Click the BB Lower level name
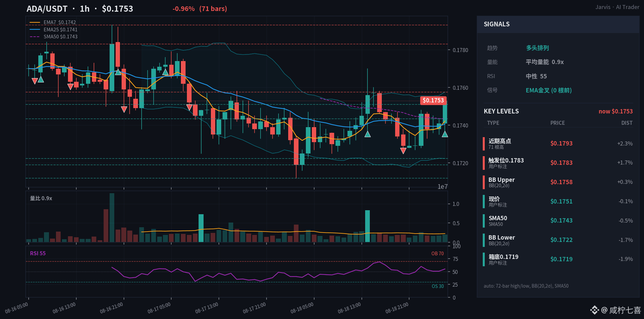The width and height of the screenshot is (644, 319). (502, 237)
